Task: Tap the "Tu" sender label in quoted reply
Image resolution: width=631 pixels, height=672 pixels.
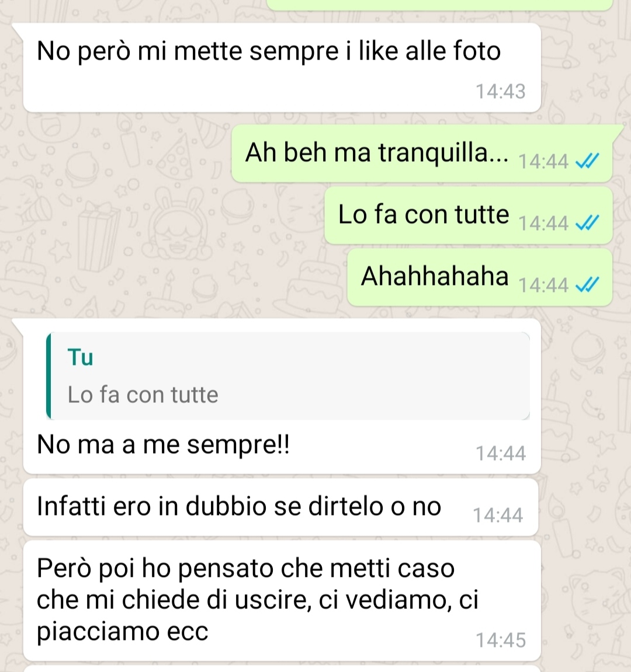Action: click(x=80, y=357)
